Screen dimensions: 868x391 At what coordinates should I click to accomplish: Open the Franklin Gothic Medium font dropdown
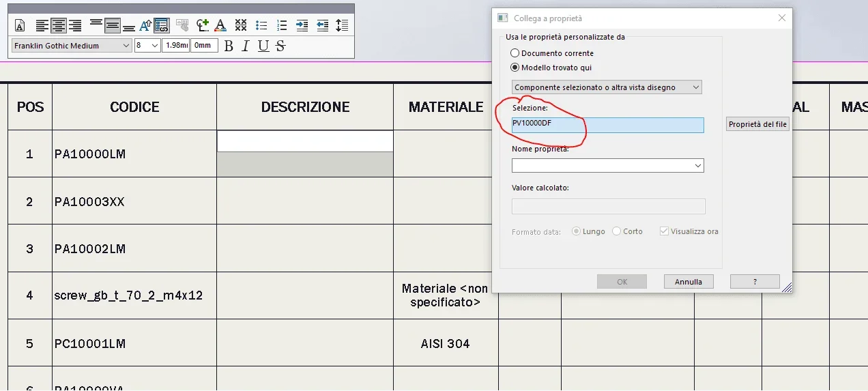pyautogui.click(x=72, y=46)
